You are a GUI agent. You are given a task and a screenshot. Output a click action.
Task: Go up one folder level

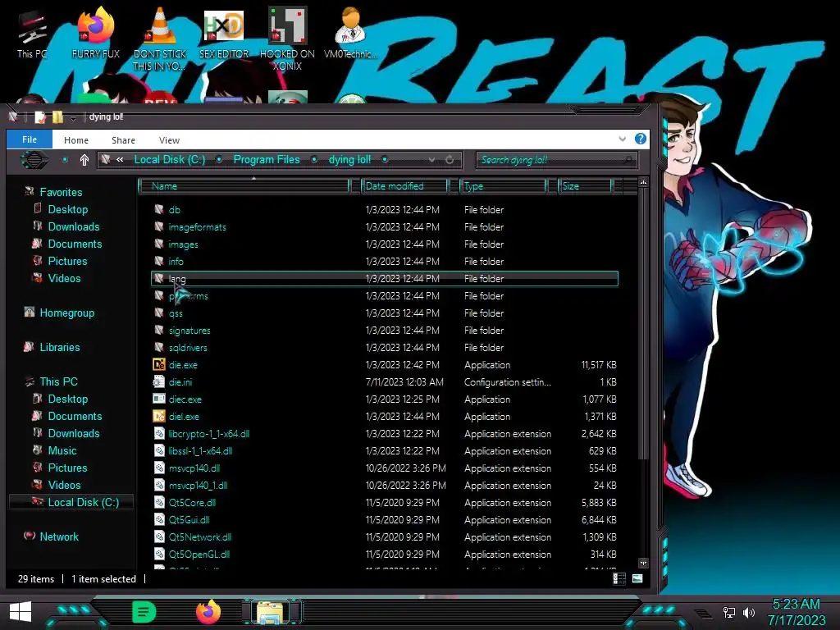coord(84,160)
